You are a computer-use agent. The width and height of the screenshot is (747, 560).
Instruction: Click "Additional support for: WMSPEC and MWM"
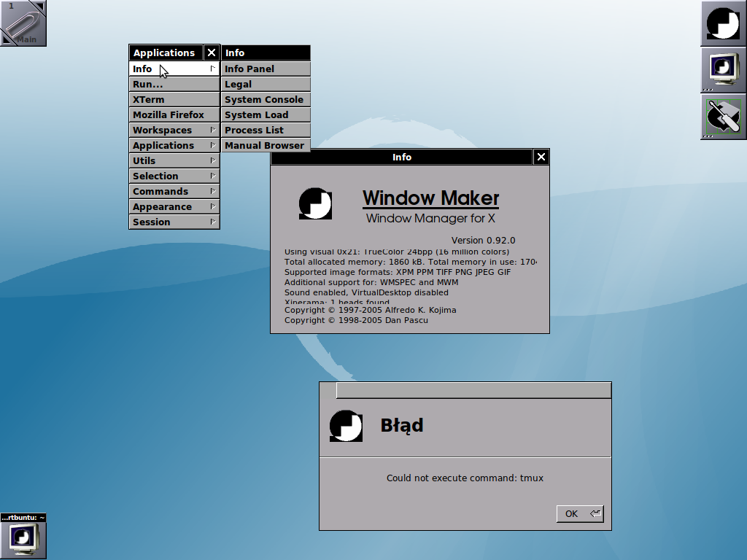point(371,282)
